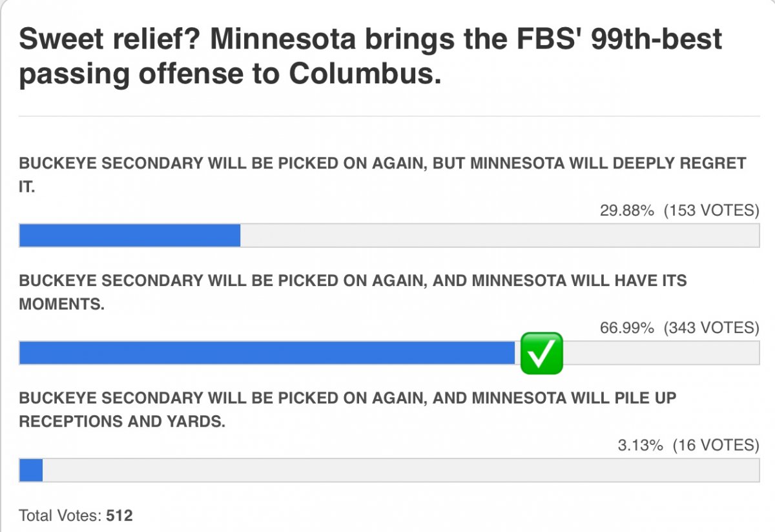This screenshot has height=532, width=775.
Task: Click the gray unfilled part of the third bar
Action: (401, 470)
